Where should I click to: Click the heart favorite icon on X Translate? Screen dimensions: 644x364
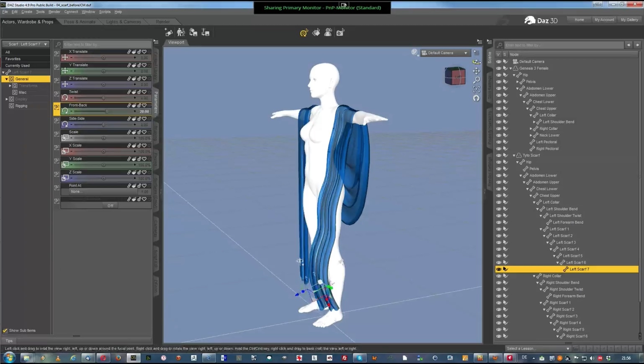144,52
